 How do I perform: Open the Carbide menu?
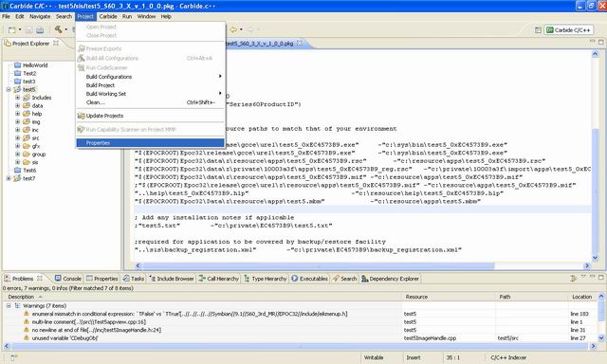click(108, 17)
